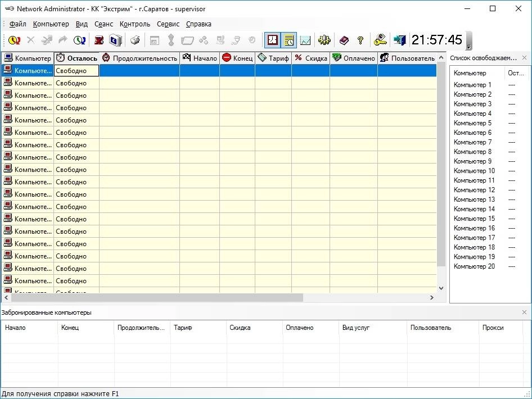
Task: Click the Пользователь column header in main grid
Action: pos(407,58)
